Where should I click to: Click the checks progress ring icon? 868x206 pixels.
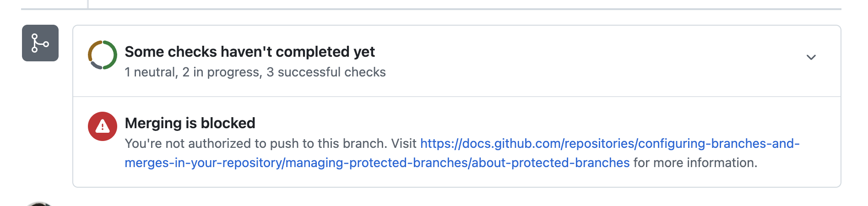102,55
